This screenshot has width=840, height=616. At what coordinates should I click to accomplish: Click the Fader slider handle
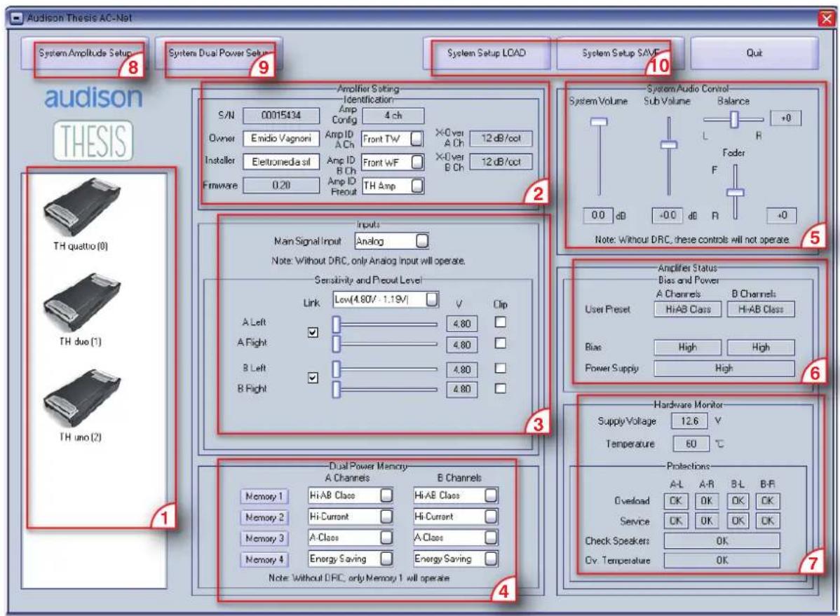736,192
